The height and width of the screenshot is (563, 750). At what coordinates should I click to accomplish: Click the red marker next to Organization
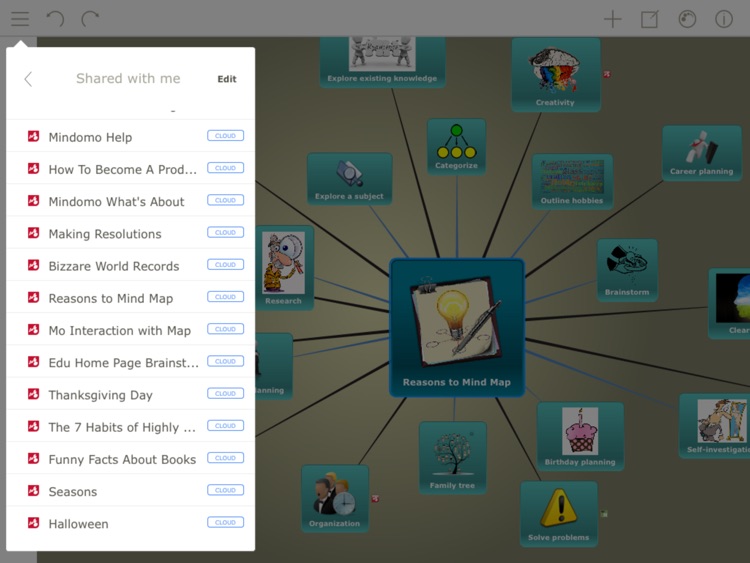[x=375, y=499]
